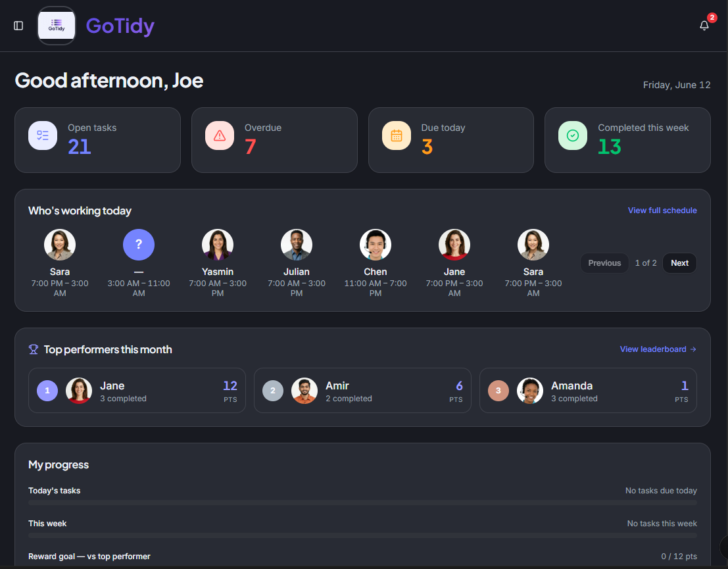Click Jane's avatar in Who's working today
Screen dimensions: 728x569
(x=454, y=245)
